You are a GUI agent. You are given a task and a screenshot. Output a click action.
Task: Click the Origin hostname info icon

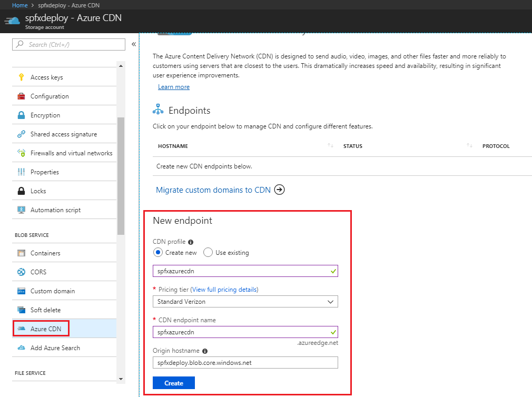click(x=205, y=351)
